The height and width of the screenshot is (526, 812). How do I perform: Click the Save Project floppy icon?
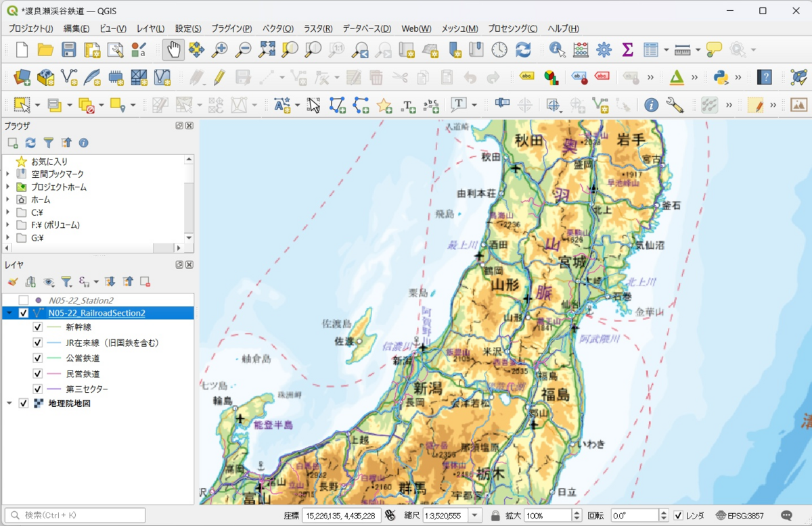pos(69,49)
